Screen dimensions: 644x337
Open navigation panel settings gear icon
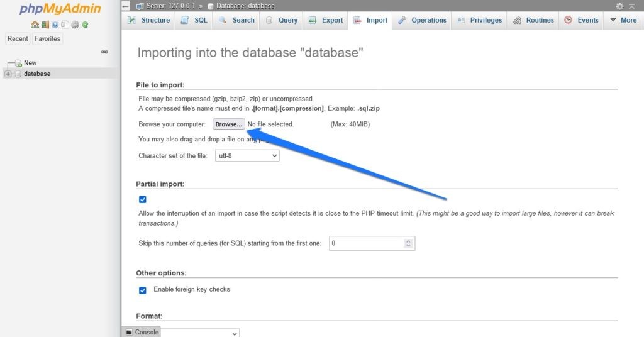75,25
